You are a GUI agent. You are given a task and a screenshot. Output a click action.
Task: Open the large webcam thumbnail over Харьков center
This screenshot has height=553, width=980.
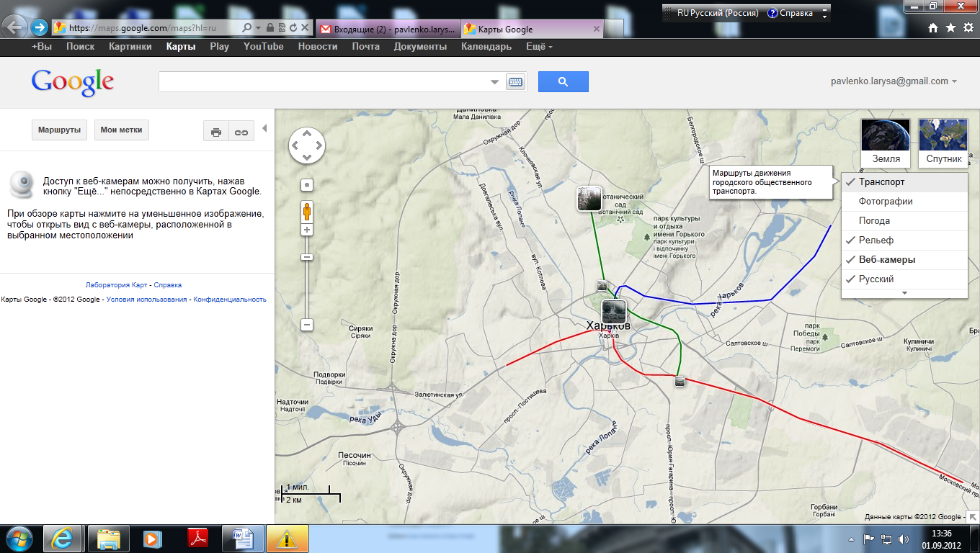614,312
